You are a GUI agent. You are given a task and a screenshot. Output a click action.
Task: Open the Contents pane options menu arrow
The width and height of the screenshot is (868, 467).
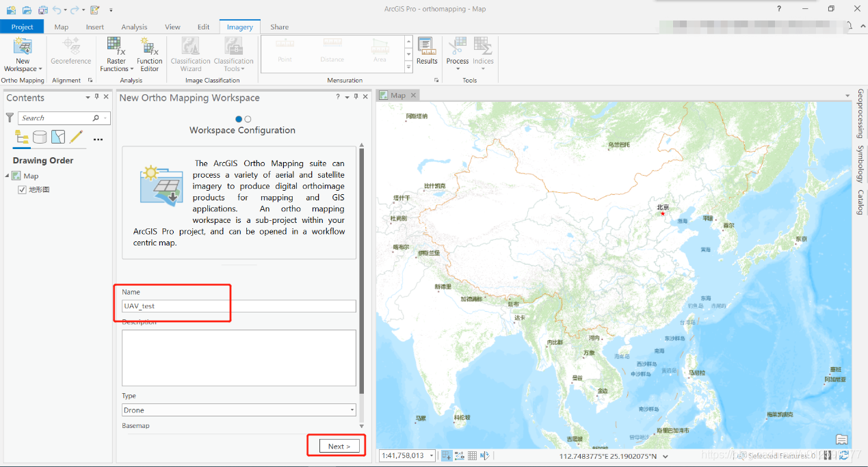[x=88, y=98]
